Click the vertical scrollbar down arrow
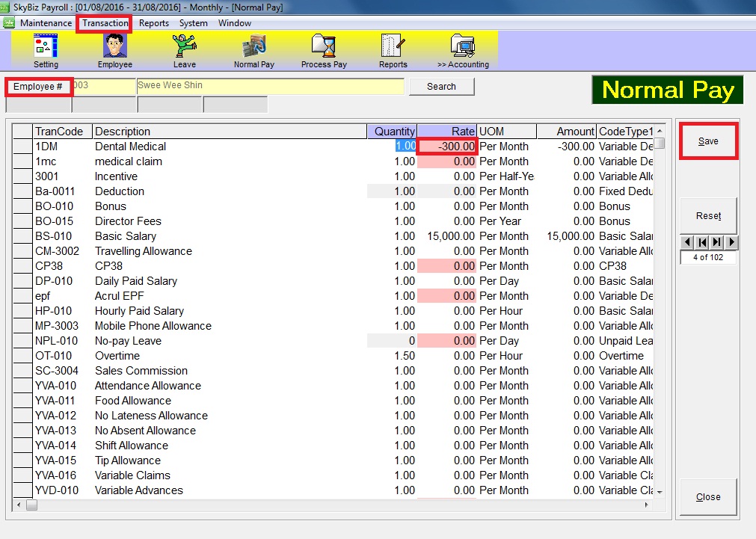Viewport: 756px width, 539px height. point(659,491)
